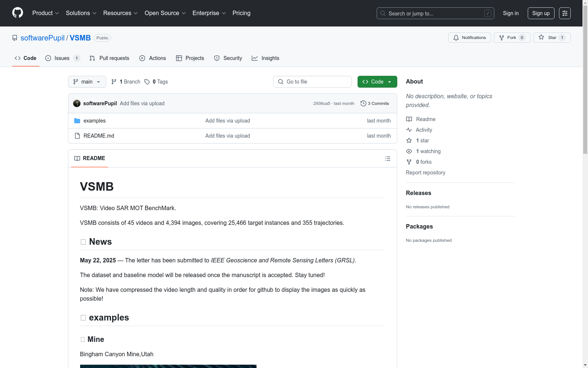588x368 pixels.
Task: Star the VSMB repository
Action: coord(552,38)
